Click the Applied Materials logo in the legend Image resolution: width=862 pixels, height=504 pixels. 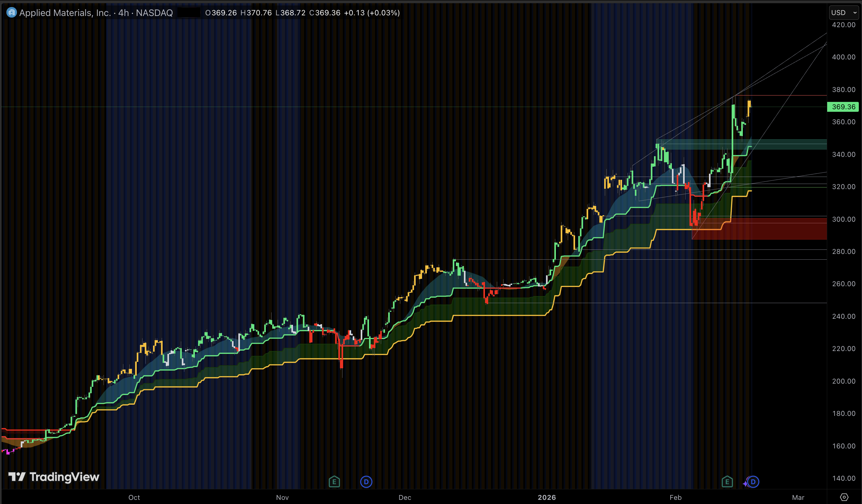click(11, 12)
